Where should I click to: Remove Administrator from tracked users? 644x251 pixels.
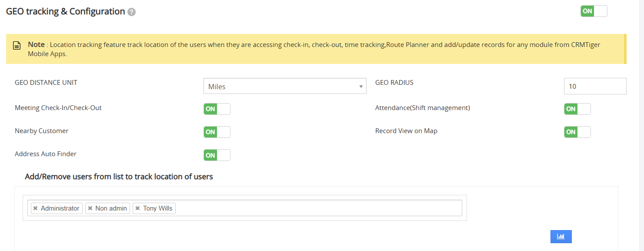[35, 208]
